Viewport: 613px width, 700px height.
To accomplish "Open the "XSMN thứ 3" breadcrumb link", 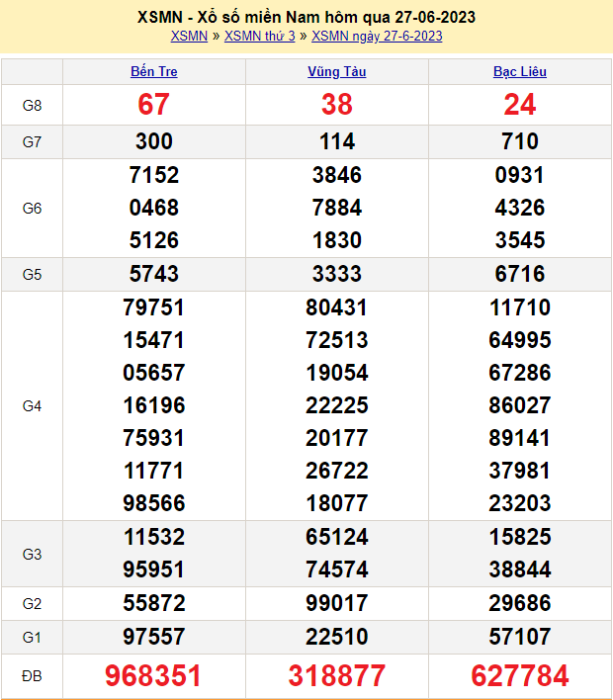I will (x=260, y=37).
